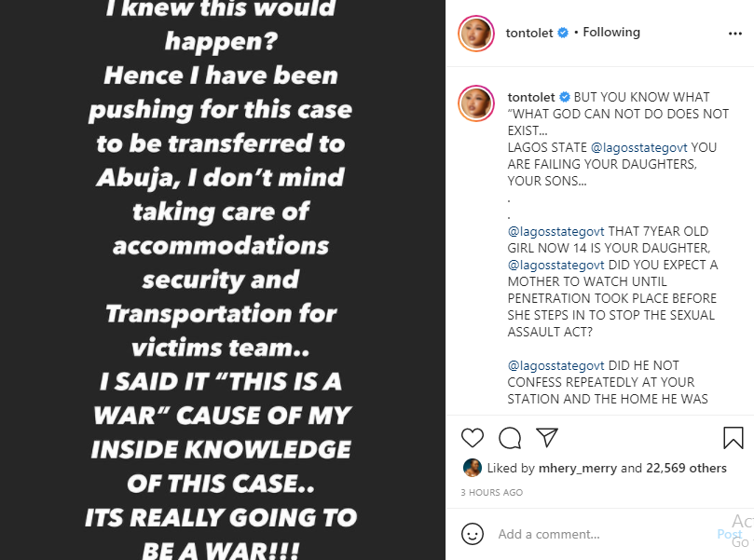754x560 pixels.
Task: Open tontolet header profile picture
Action: tap(476, 34)
